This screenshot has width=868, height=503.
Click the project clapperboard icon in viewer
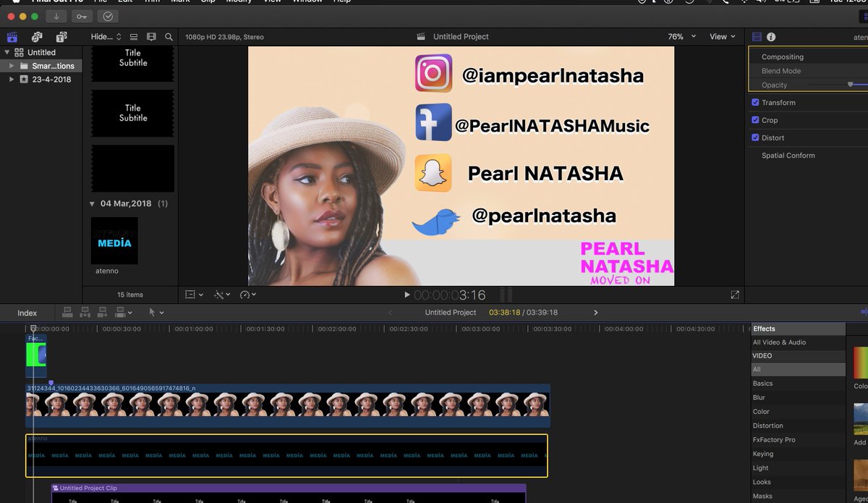point(422,37)
